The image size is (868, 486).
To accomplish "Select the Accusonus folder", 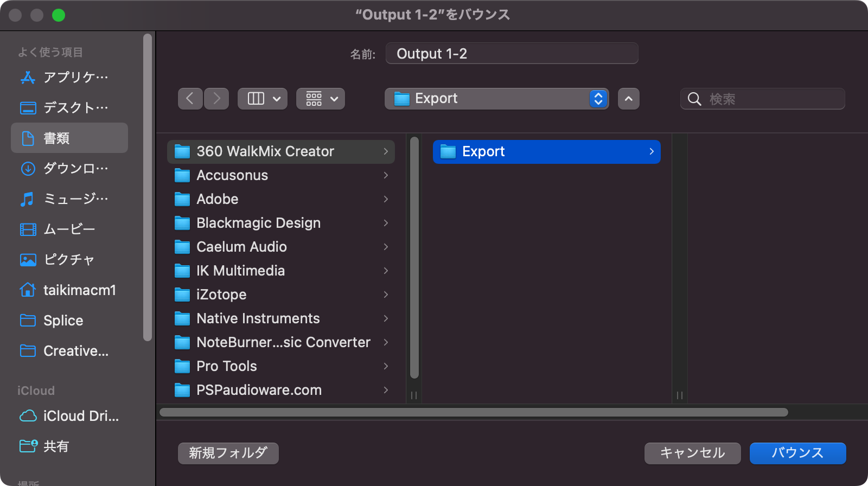I will point(281,175).
